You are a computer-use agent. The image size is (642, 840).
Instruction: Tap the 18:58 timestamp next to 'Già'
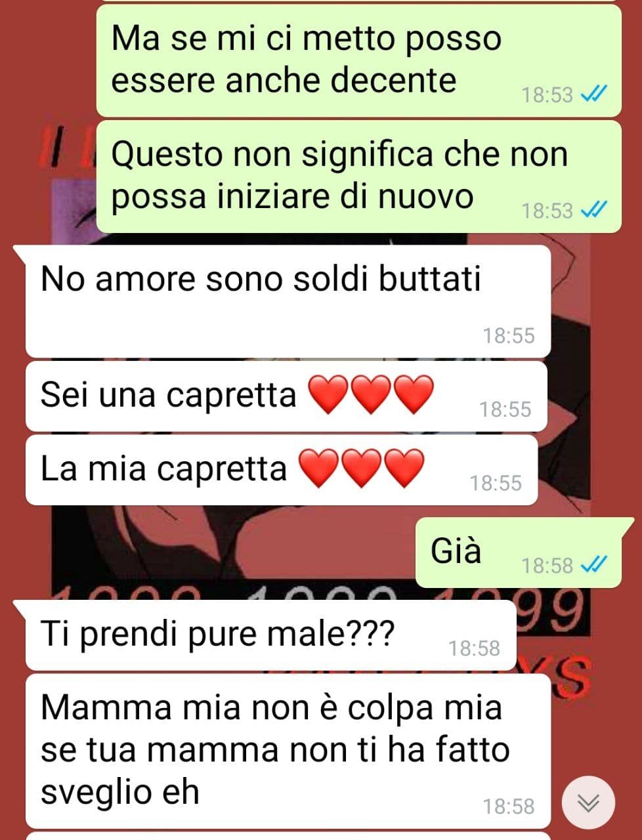[547, 565]
